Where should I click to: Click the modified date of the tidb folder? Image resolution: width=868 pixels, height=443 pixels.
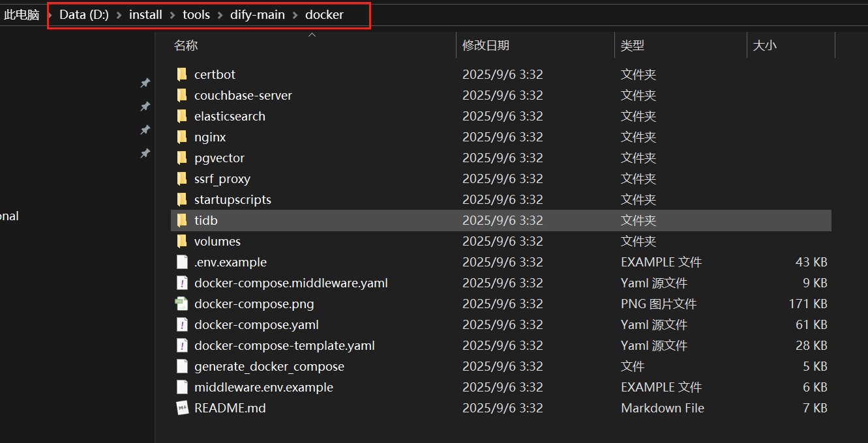(503, 220)
